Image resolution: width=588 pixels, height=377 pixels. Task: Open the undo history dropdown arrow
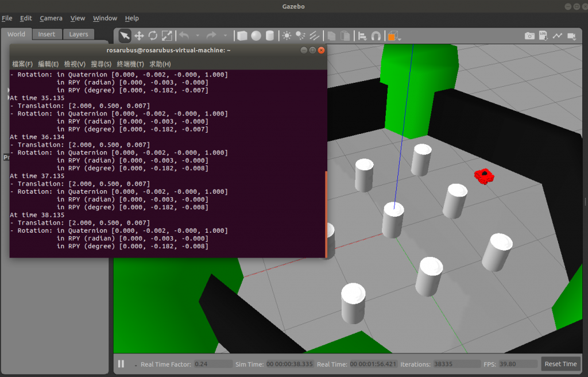(x=198, y=36)
